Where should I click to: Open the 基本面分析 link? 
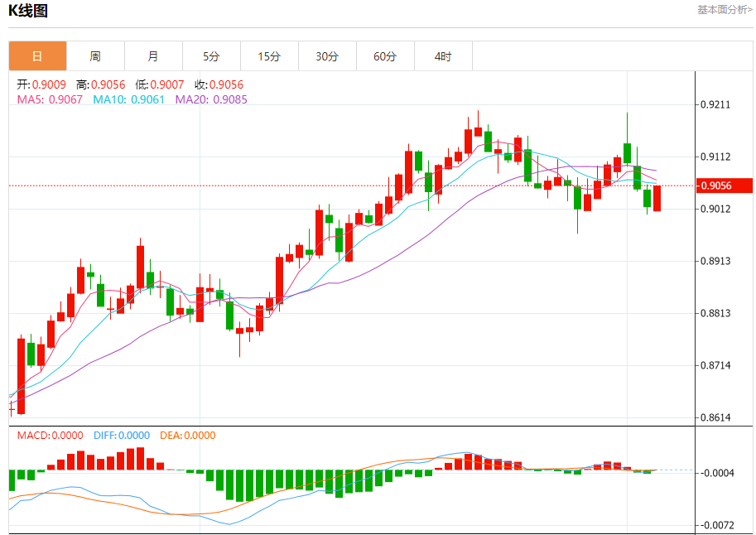coord(725,10)
